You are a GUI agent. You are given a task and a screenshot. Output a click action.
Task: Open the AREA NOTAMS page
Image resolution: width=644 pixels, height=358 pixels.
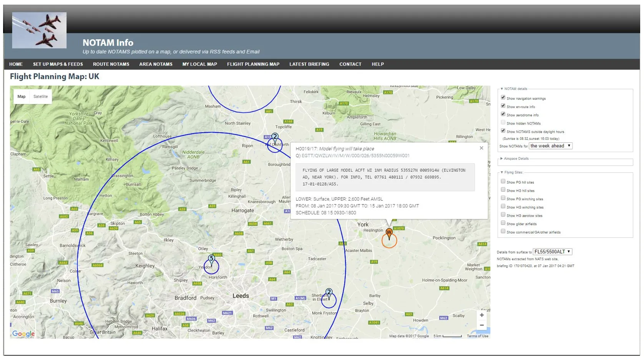[156, 64]
